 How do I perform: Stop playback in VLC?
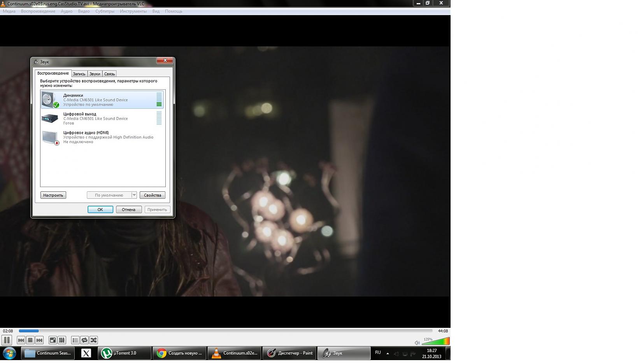click(30, 340)
